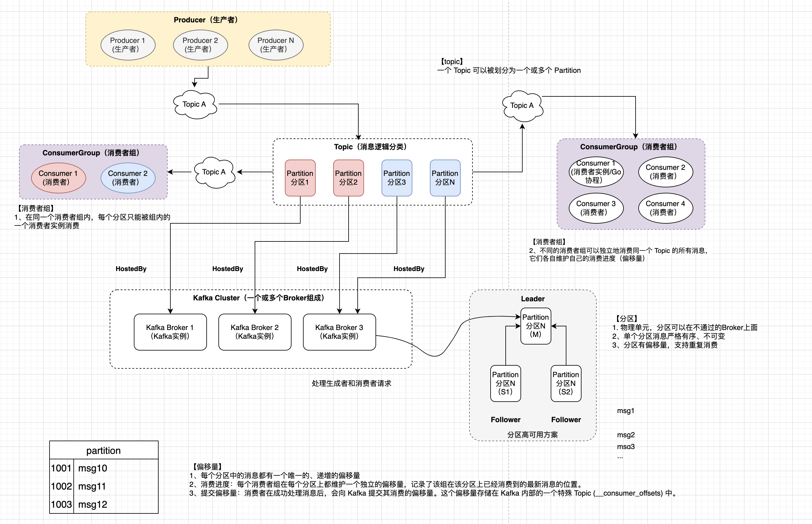Screen dimensions: 812x524
Task: Select the blue Consumer 2 (消费者) ellipse
Action: click(128, 178)
